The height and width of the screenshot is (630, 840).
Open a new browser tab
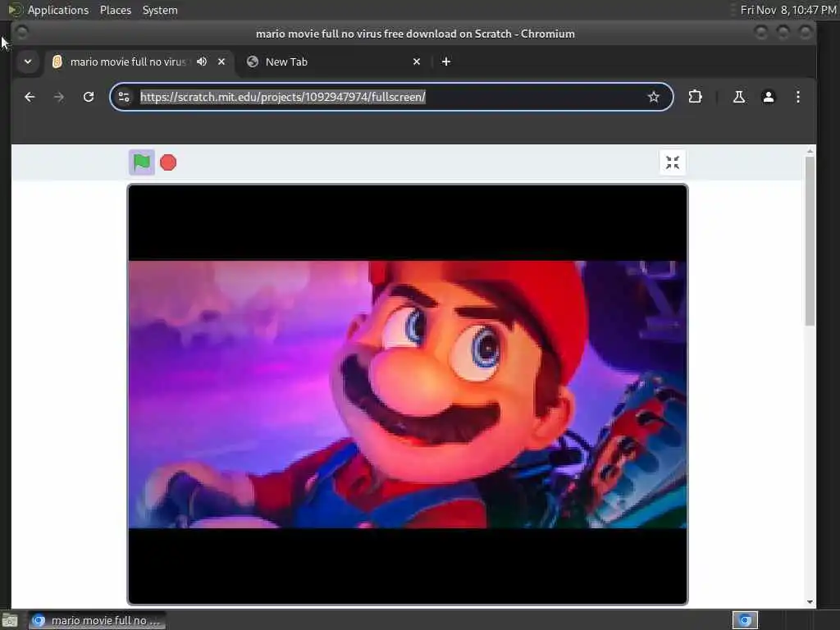[x=445, y=62]
